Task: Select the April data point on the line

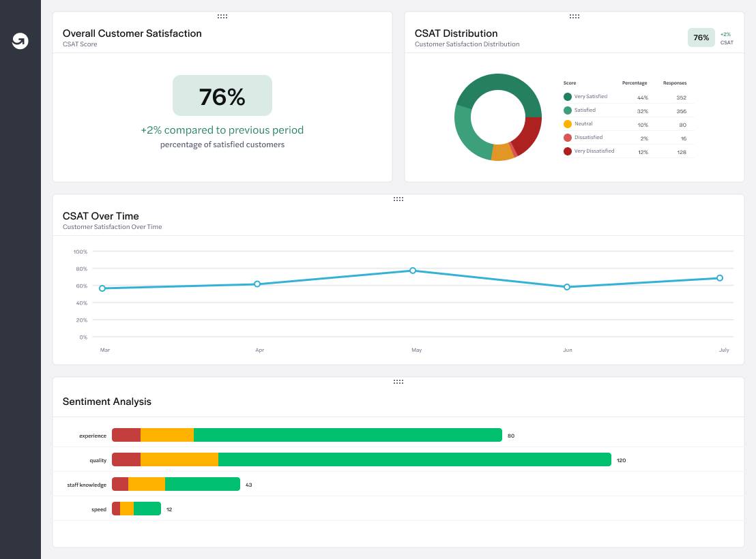Action: tap(257, 284)
